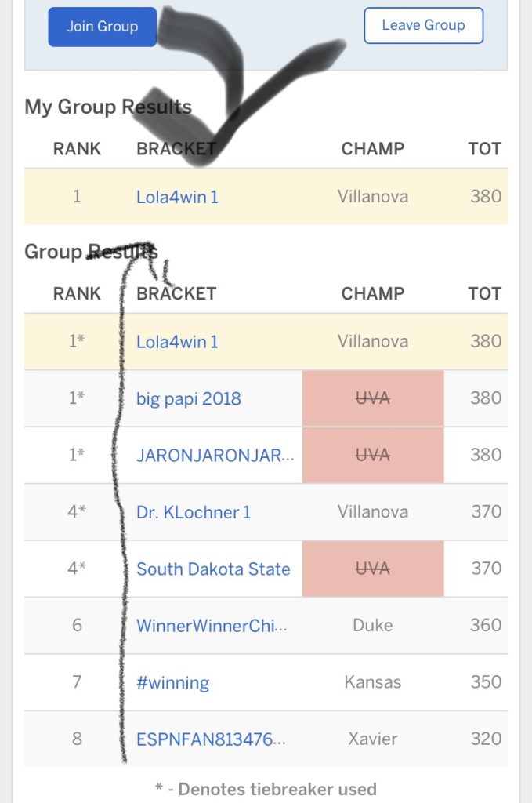Viewport: 532px width, 803px height.
Task: Click the CHAMP column header in My Group Results
Action: coord(373,148)
